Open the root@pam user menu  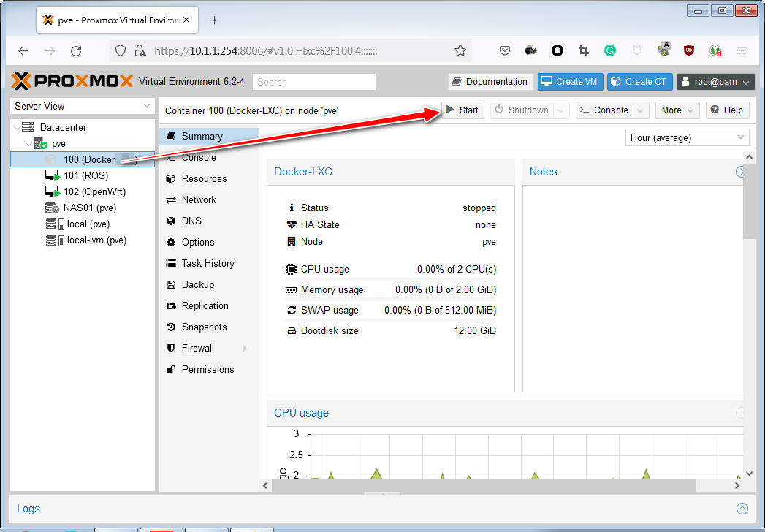(x=715, y=82)
